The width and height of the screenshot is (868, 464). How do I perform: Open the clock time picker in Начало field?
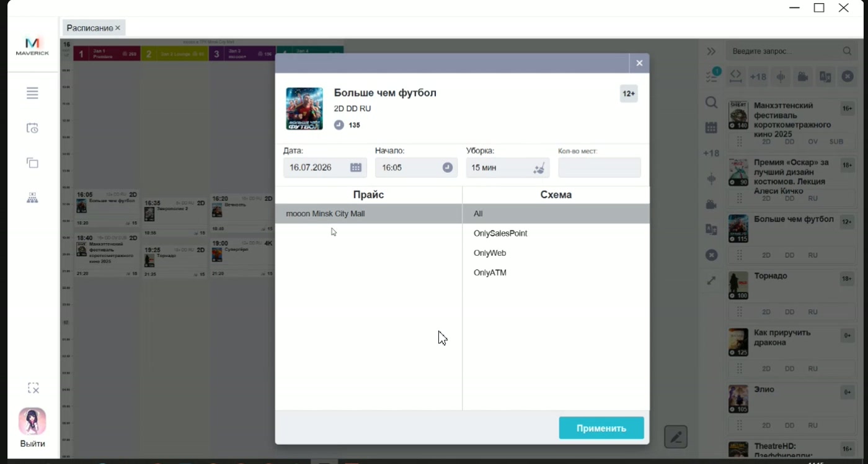click(x=448, y=167)
